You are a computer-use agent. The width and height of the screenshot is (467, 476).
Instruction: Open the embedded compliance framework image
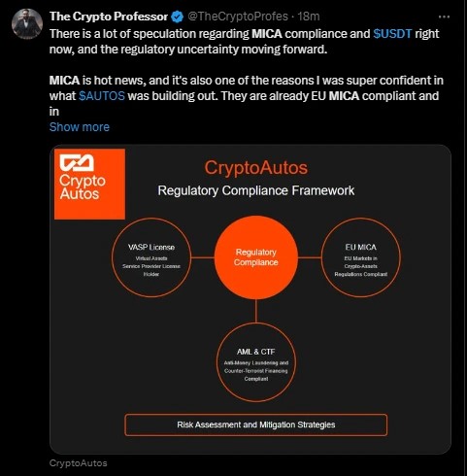point(250,299)
